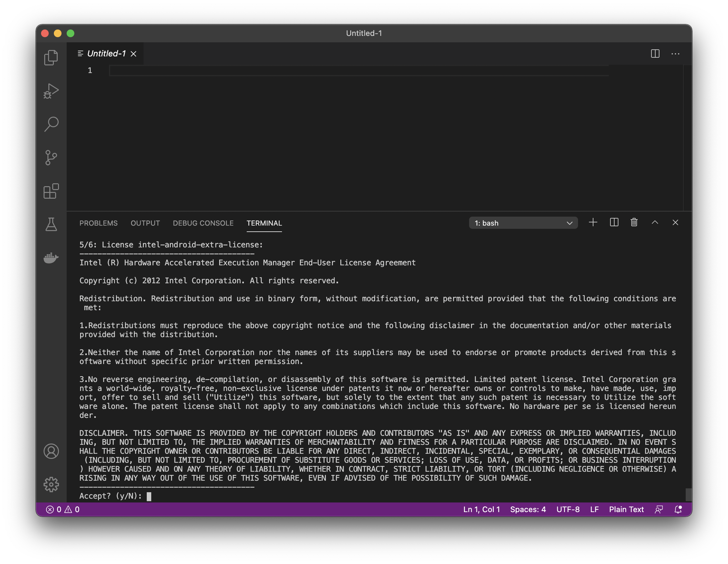Split the editor to the right

pyautogui.click(x=655, y=54)
